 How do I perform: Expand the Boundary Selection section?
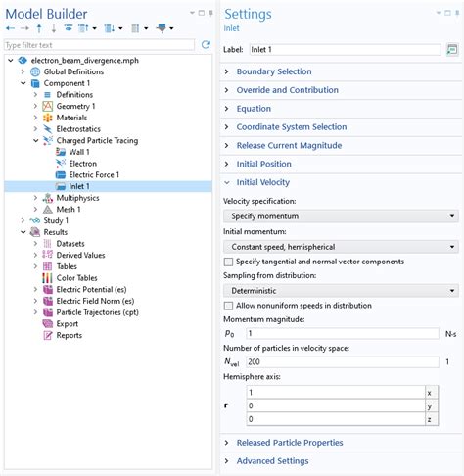274,71
